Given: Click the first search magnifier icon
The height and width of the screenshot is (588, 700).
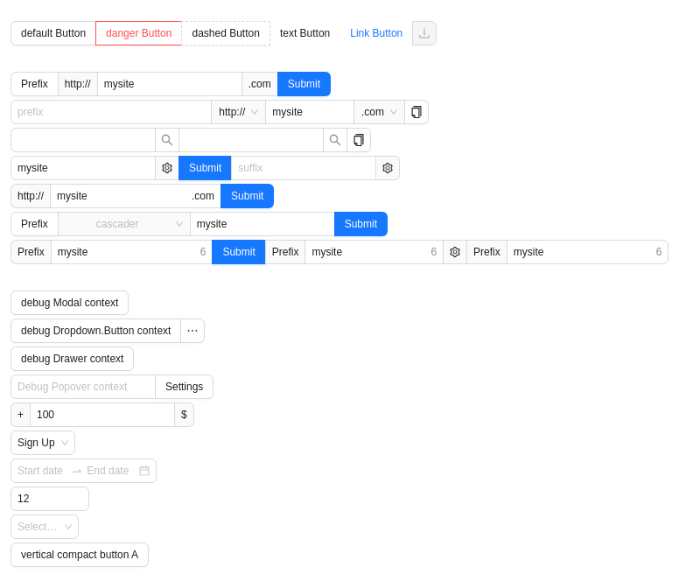Looking at the screenshot, I should pos(167,140).
